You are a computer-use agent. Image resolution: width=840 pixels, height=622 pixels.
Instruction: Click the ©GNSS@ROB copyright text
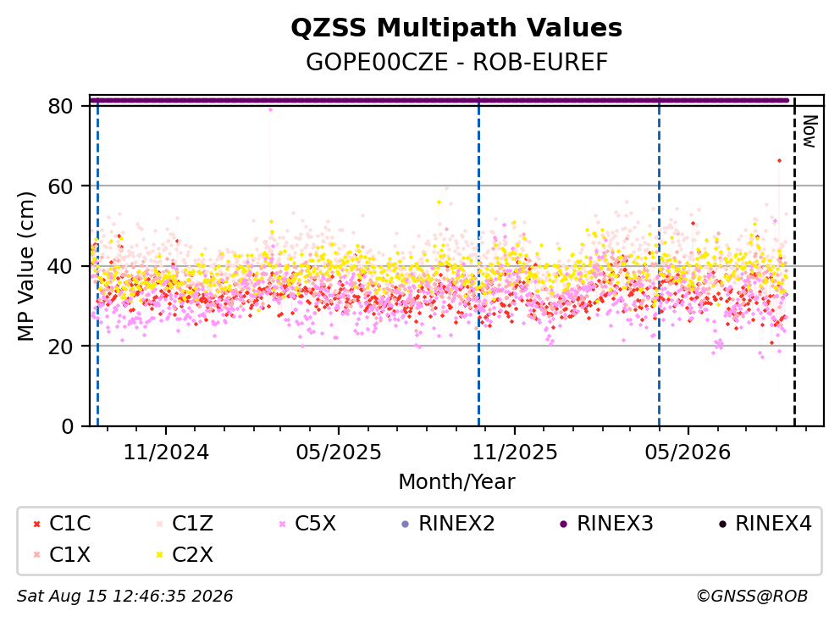coord(752,597)
